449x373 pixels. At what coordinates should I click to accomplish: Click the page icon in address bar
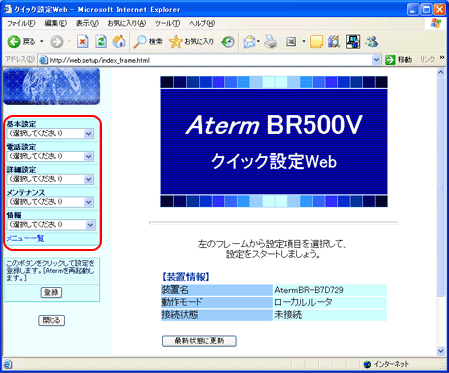(x=43, y=60)
